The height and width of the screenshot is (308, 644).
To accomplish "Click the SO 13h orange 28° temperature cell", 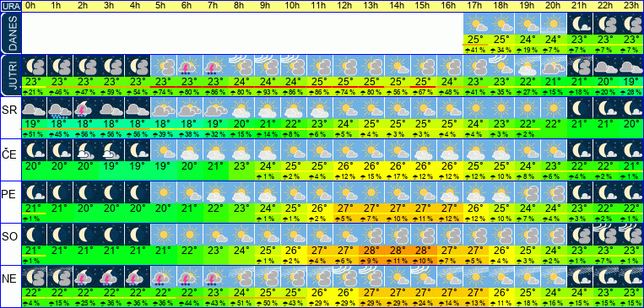I will (x=371, y=251).
